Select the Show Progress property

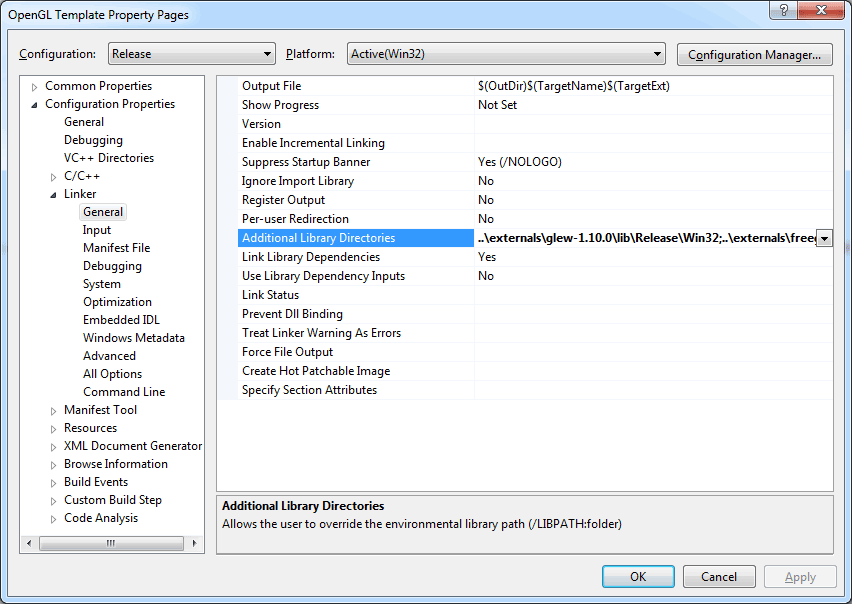pyautogui.click(x=355, y=105)
